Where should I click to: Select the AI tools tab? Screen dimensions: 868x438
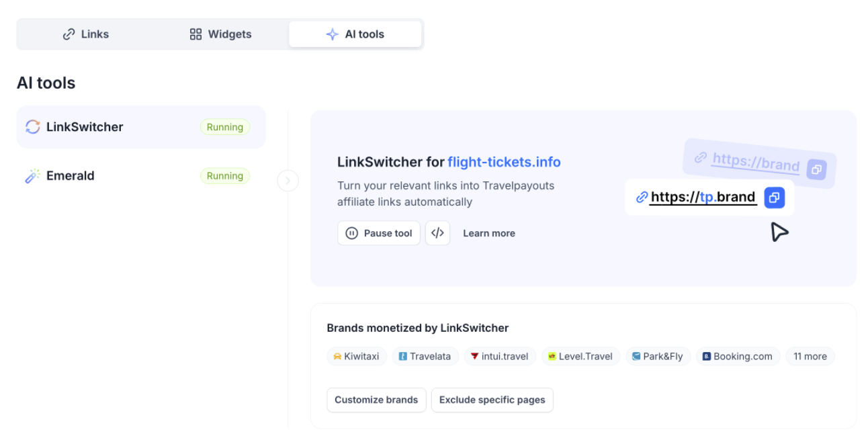[x=355, y=34]
